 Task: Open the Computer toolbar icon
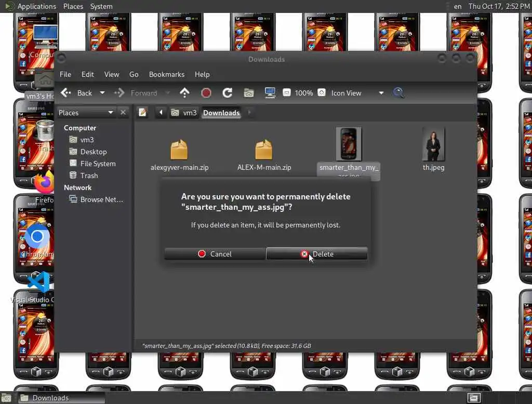click(x=270, y=92)
